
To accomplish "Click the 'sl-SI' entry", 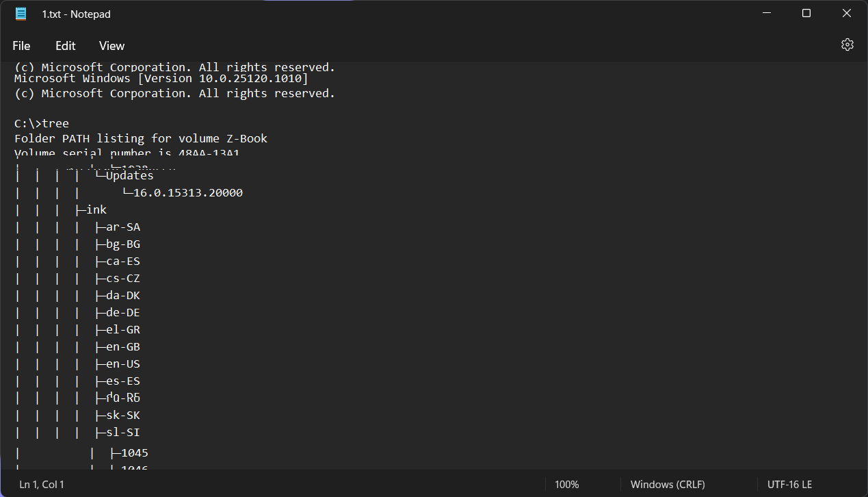I will [x=123, y=433].
